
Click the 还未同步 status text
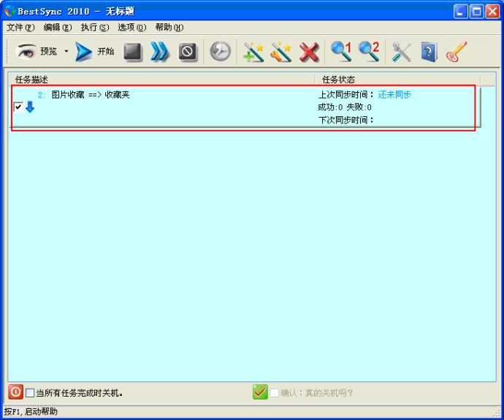pyautogui.click(x=394, y=94)
